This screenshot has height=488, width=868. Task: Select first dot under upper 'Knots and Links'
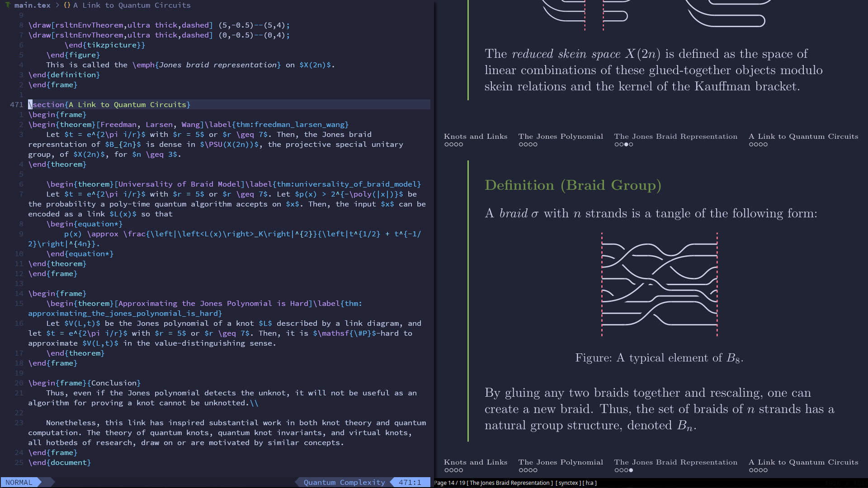446,145
